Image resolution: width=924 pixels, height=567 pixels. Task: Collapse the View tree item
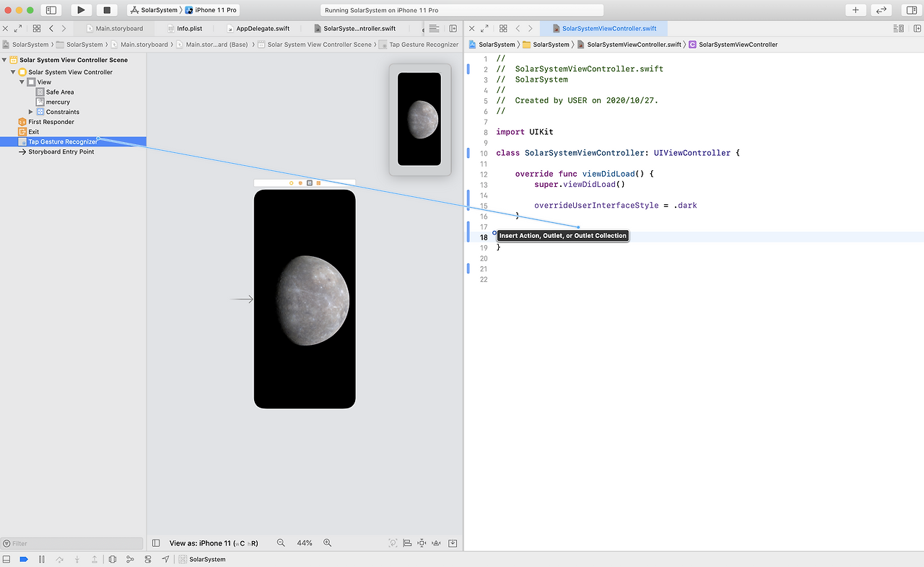pyautogui.click(x=22, y=82)
